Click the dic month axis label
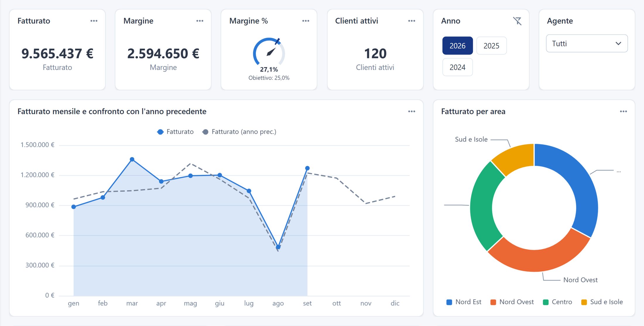 [x=395, y=303]
